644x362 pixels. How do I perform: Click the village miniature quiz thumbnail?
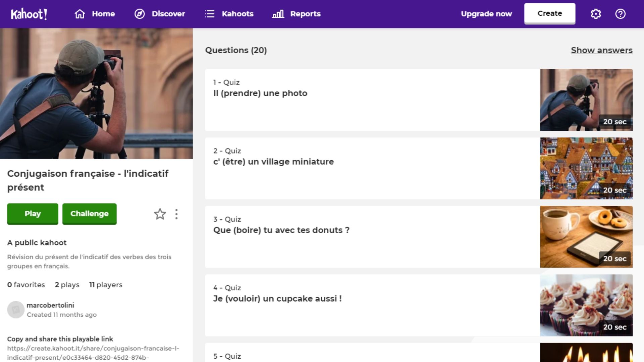[586, 168]
